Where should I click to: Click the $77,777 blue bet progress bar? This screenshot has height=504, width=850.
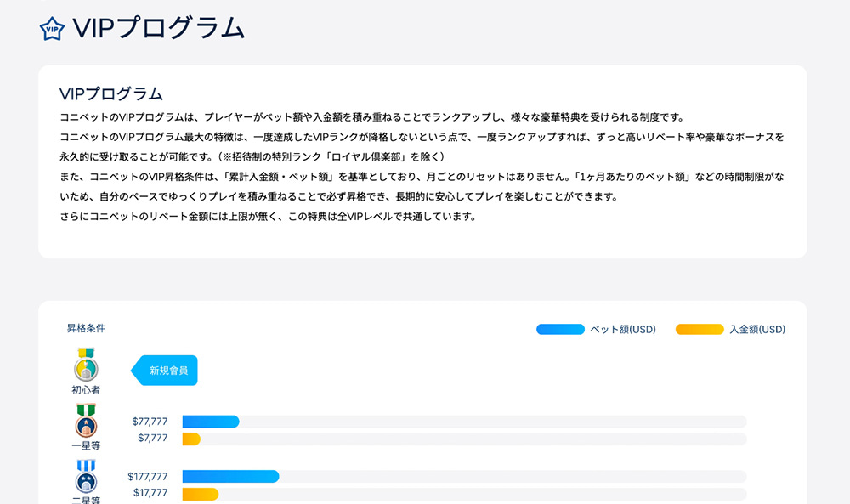tap(211, 422)
